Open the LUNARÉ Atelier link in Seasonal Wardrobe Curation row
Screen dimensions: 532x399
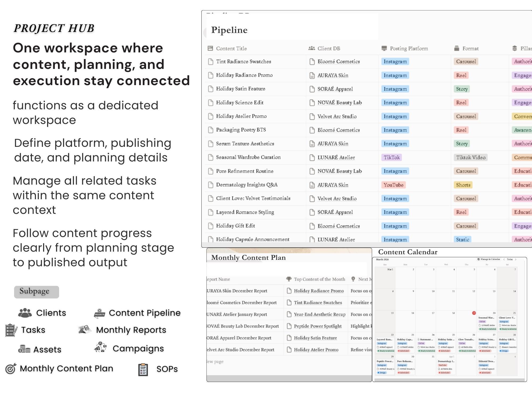336,157
